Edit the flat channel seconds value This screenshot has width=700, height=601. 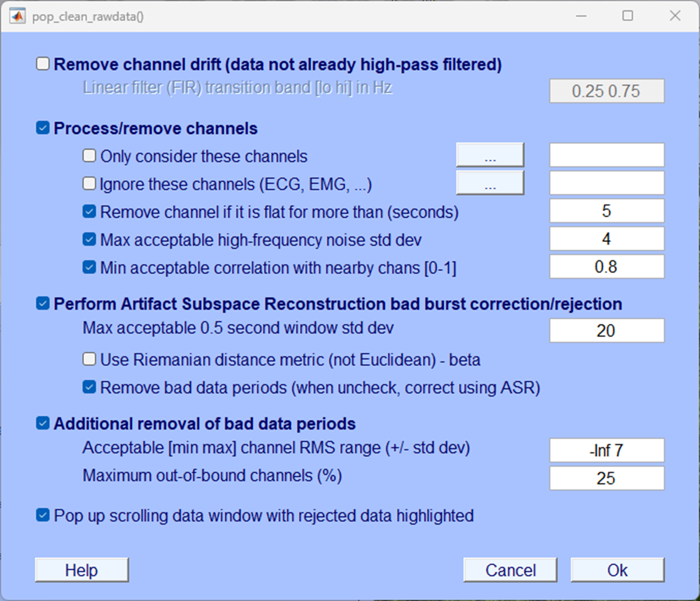606,211
